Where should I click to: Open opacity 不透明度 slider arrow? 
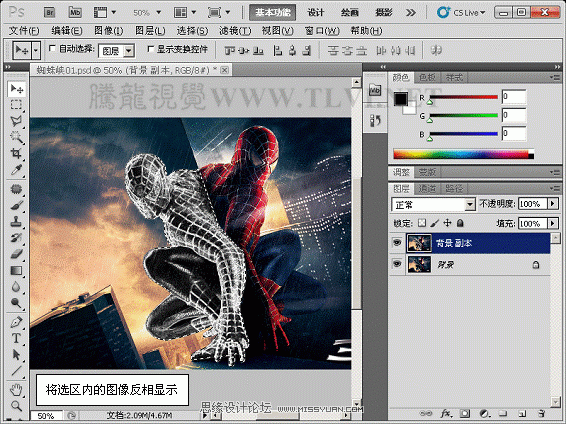pos(553,204)
